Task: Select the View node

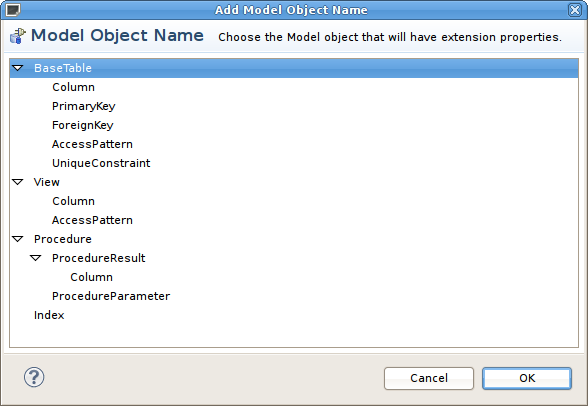Action: point(47,182)
